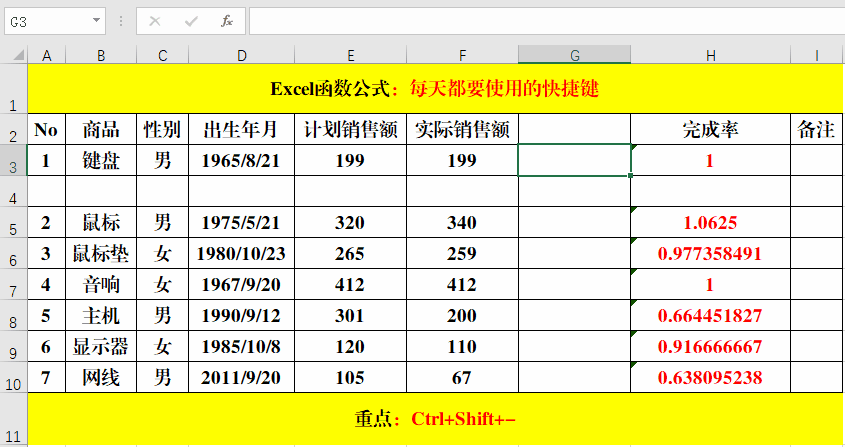Click inside the formula bar input area
Viewport: 845px width, 447px height.
(x=546, y=21)
